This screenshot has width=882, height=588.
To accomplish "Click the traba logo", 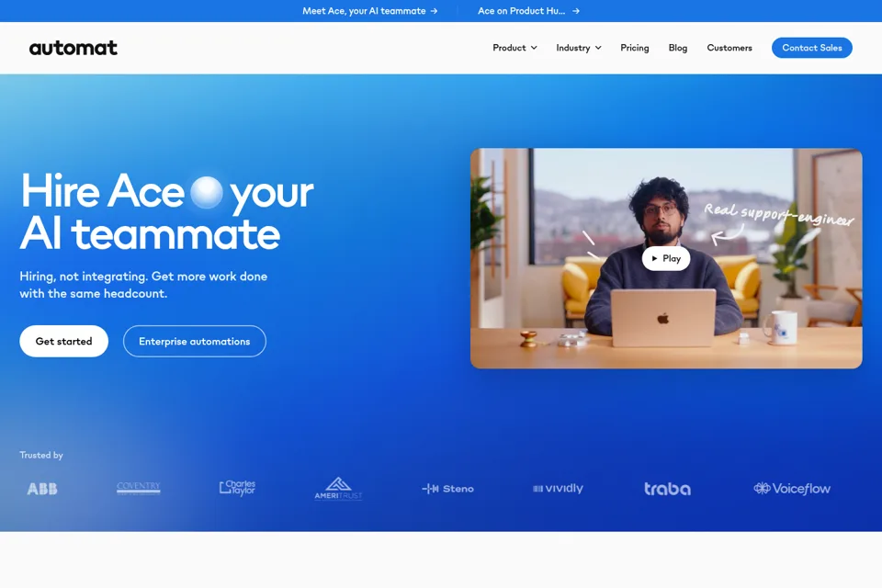I will 667,489.
